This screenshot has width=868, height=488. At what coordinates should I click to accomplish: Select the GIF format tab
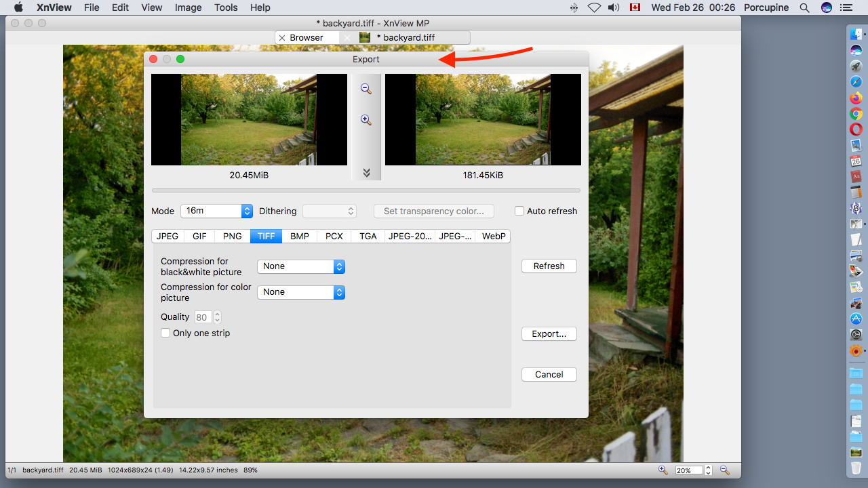point(199,236)
